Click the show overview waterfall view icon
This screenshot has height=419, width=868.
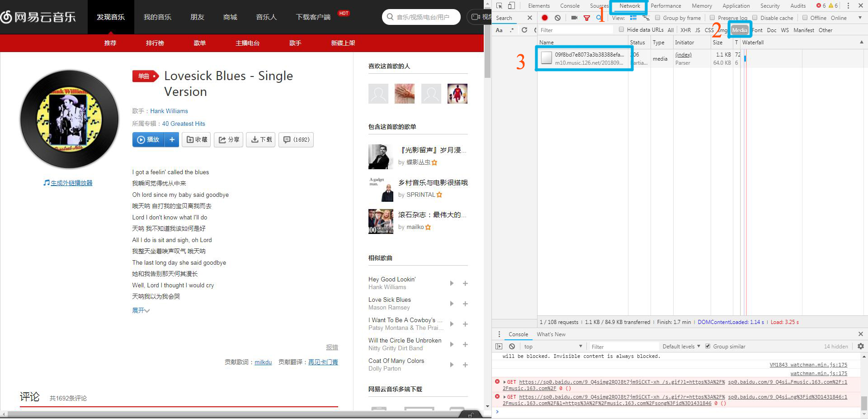click(646, 18)
